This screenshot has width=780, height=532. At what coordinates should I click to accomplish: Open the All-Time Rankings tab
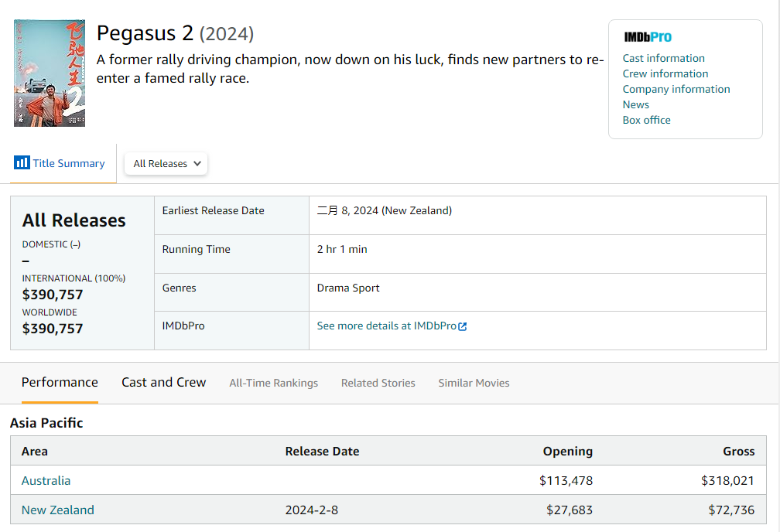pos(273,384)
